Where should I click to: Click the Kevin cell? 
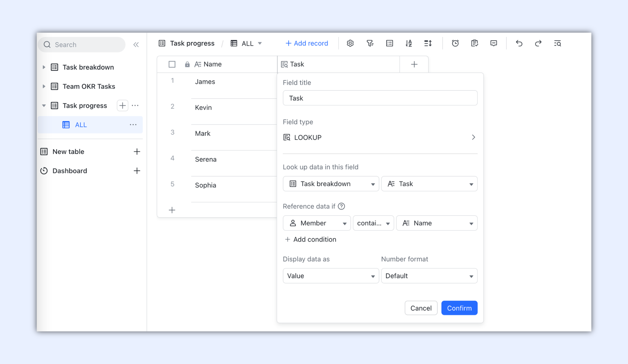(x=234, y=112)
